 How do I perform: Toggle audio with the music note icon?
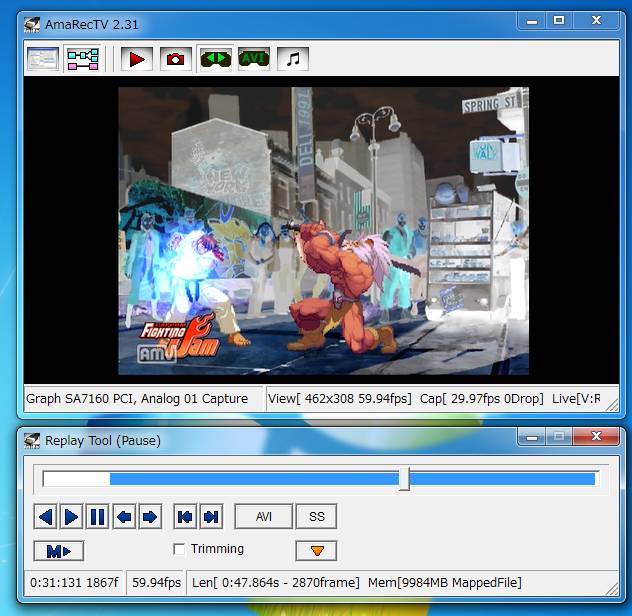pyautogui.click(x=293, y=59)
